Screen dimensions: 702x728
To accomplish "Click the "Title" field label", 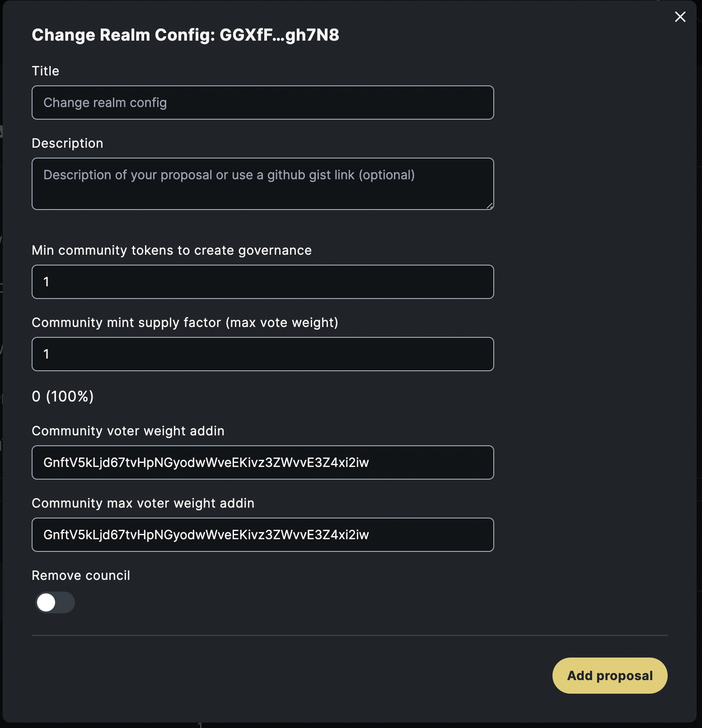I will pyautogui.click(x=46, y=71).
